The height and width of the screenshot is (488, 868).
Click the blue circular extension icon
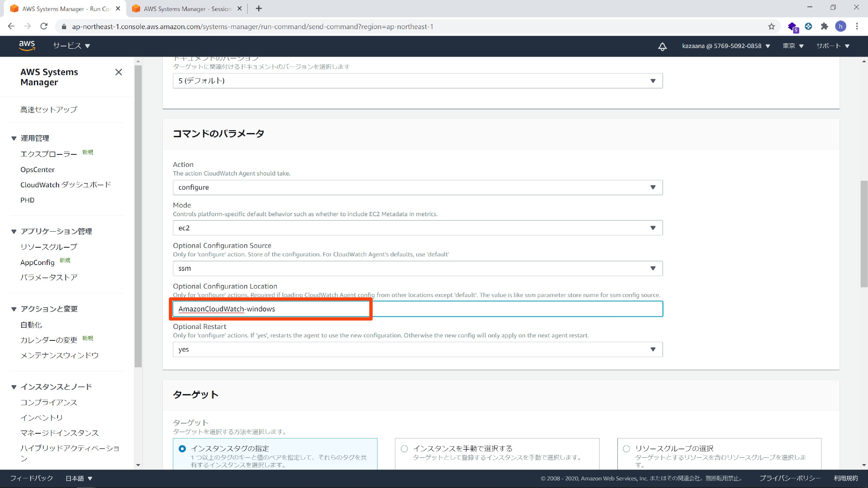tap(808, 26)
